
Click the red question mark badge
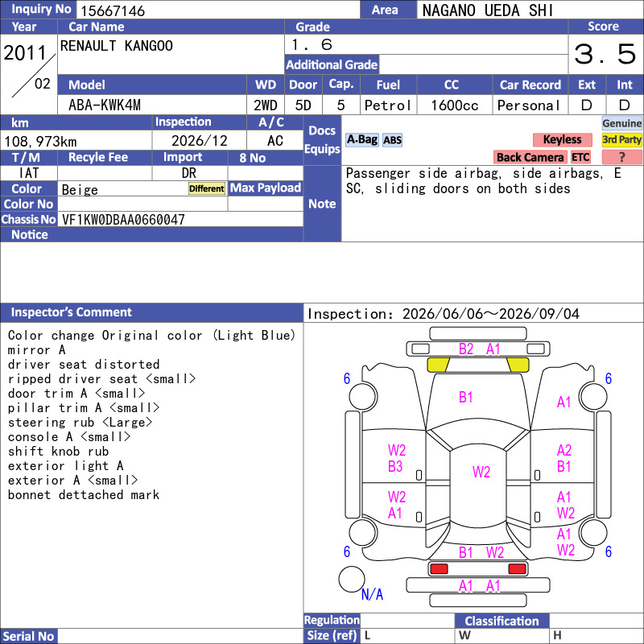tap(621, 157)
